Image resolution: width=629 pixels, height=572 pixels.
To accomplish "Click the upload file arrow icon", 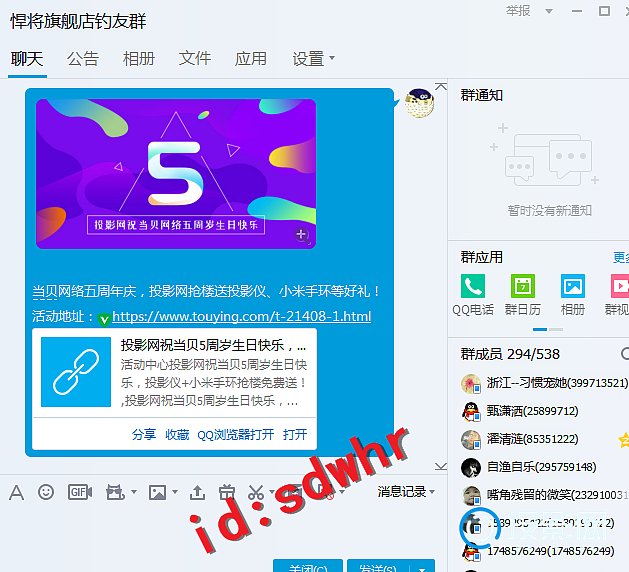I will tap(197, 492).
